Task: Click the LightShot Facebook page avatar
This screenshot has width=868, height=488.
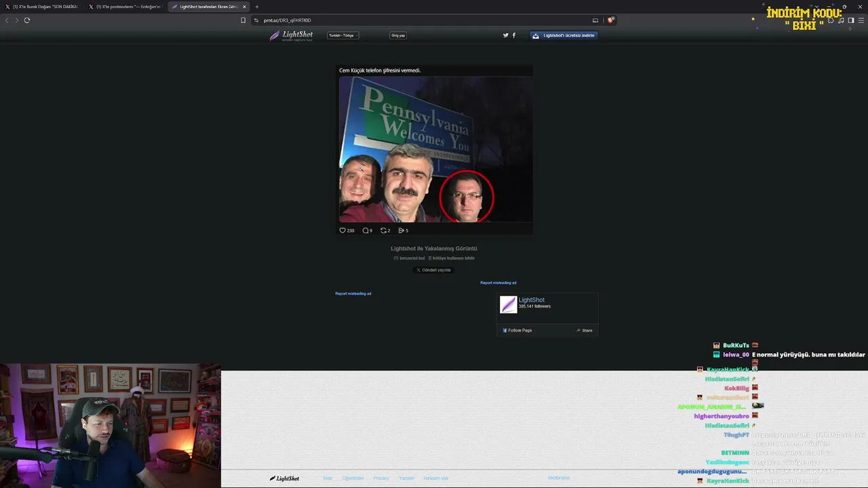Action: [x=508, y=305]
